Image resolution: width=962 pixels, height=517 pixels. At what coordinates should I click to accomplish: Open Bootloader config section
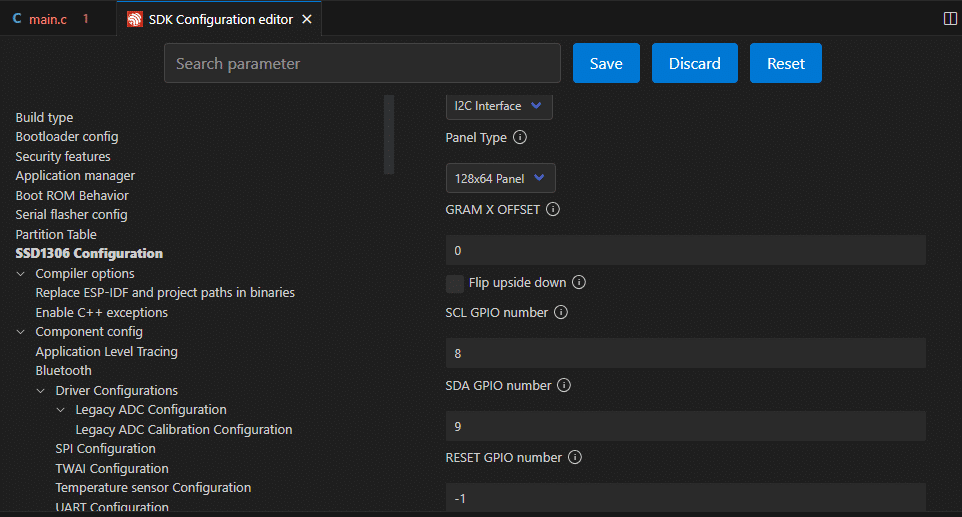pos(67,137)
